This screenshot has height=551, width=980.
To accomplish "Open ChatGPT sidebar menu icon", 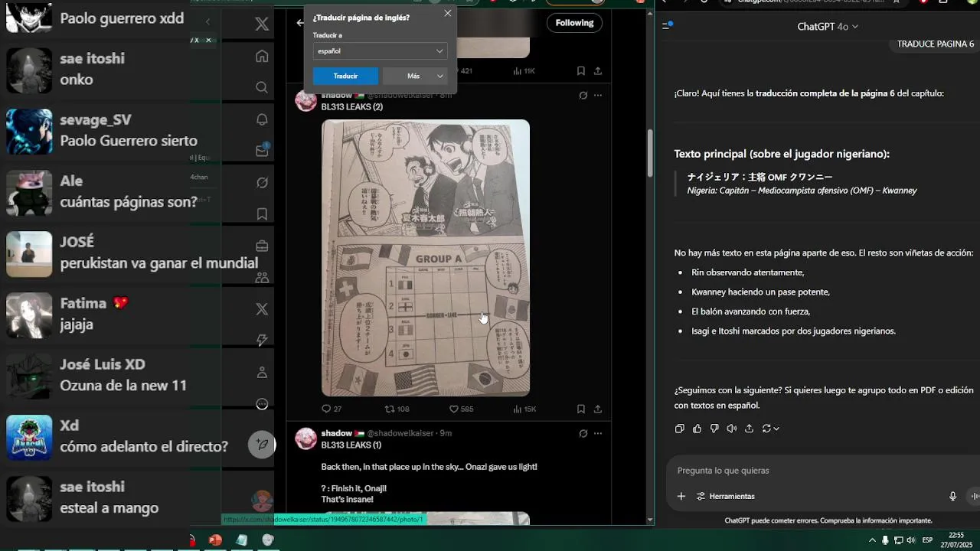I will point(666,26).
